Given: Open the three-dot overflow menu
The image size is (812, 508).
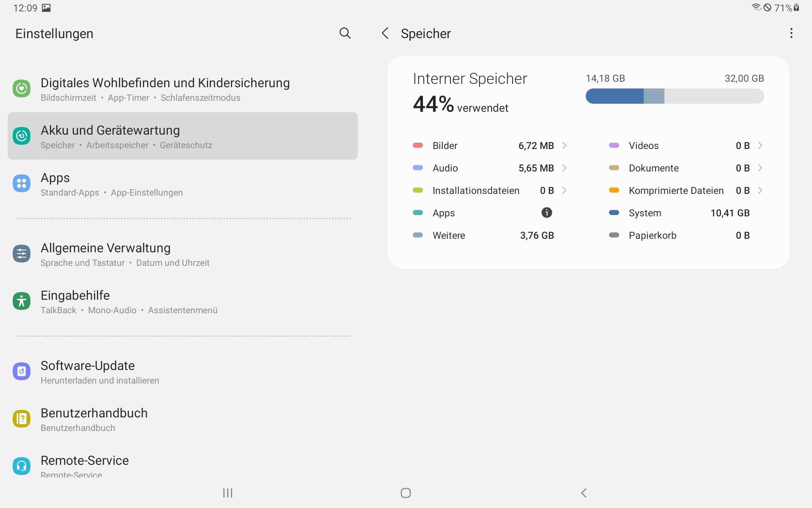Looking at the screenshot, I should 791,33.
